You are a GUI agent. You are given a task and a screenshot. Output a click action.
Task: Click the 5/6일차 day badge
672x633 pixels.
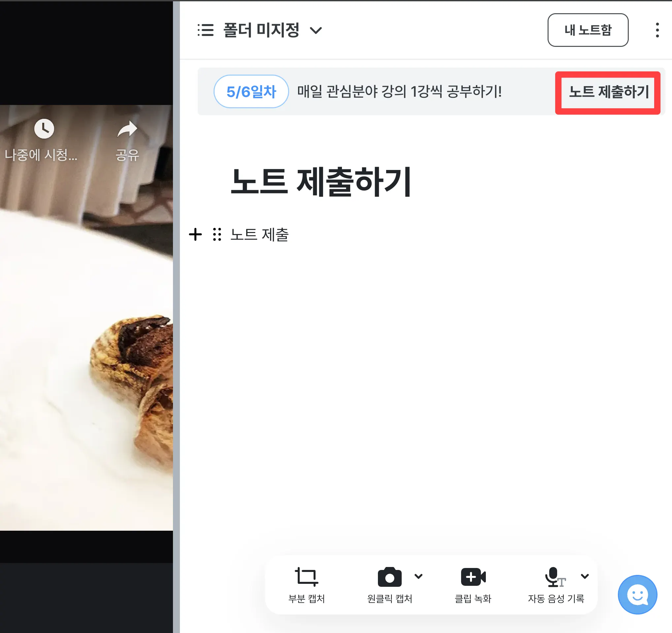click(251, 92)
